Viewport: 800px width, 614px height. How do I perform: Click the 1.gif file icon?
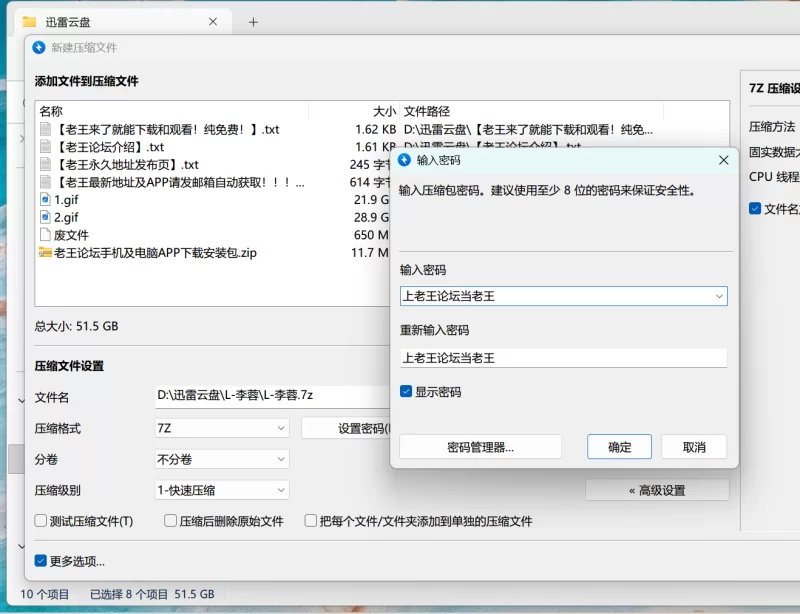coord(45,199)
